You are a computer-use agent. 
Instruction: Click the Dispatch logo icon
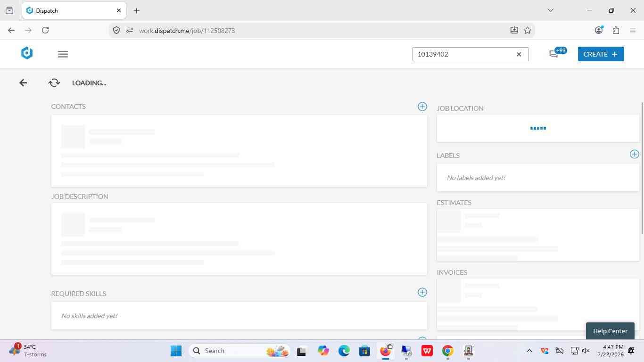click(27, 53)
